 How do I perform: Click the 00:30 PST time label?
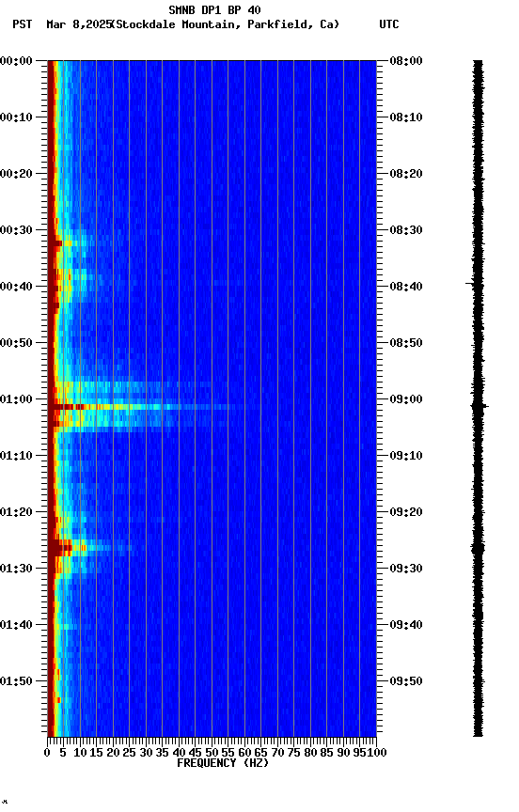[x=16, y=230]
